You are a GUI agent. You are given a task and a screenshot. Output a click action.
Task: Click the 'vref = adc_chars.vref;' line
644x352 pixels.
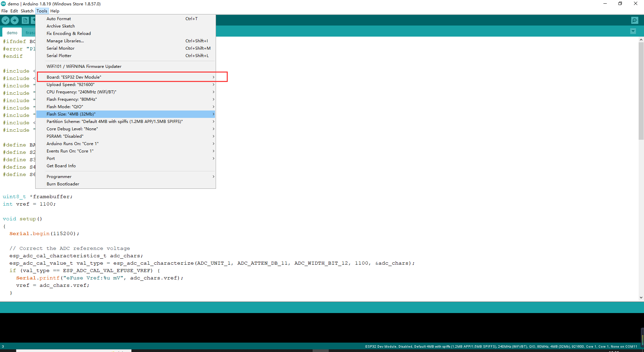(53, 285)
